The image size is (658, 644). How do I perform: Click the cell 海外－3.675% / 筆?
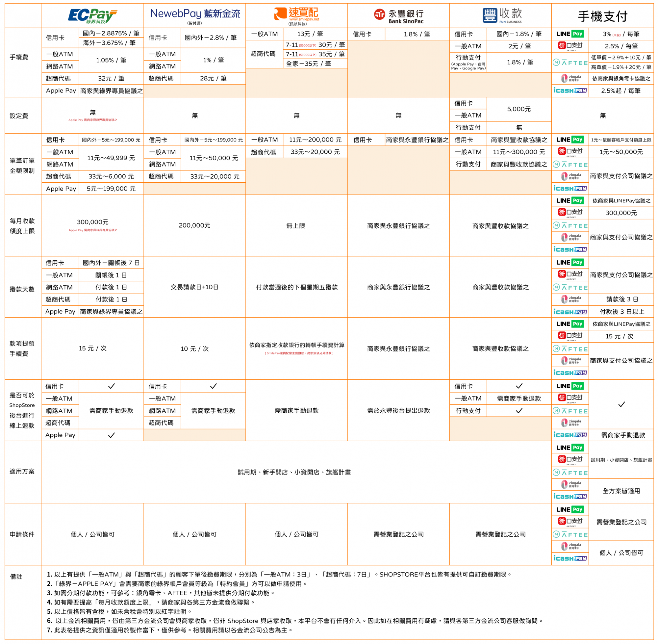[109, 43]
